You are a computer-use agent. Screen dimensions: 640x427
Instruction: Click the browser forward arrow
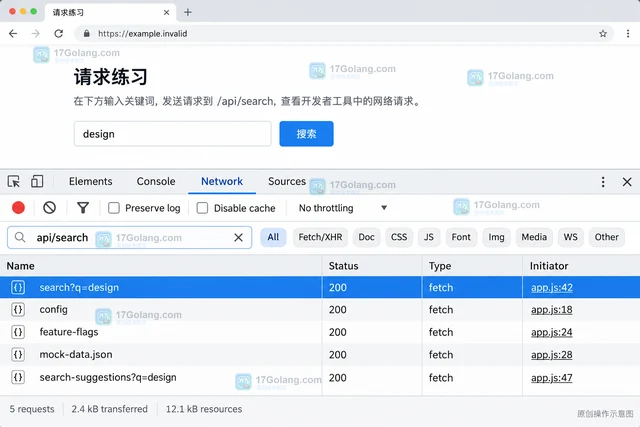click(36, 33)
